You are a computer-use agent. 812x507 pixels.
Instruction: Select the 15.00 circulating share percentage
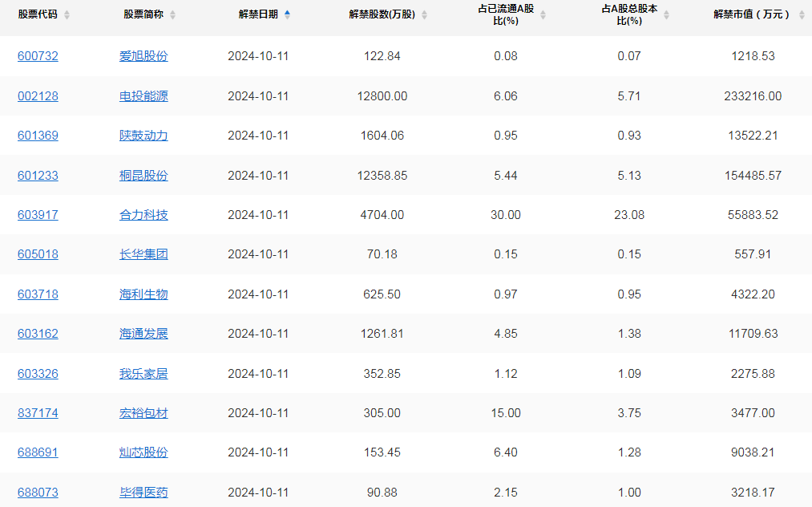coord(506,413)
